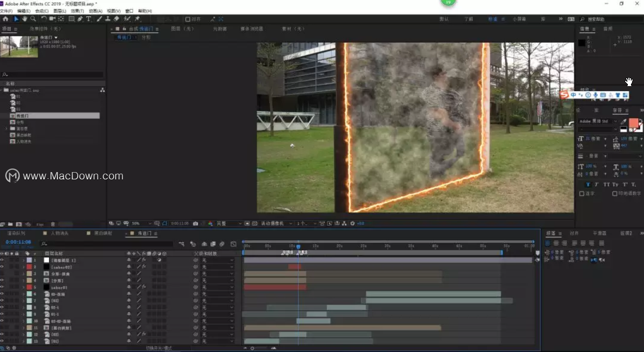Screen dimensions: 644x352
Task: Select the Hand tool in toolbar
Action: pyautogui.click(x=25, y=19)
